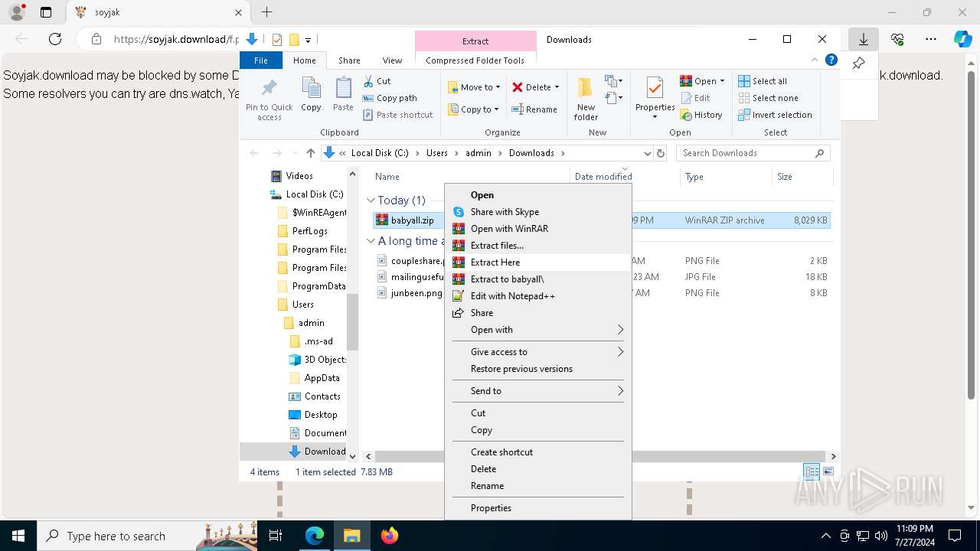Minimize the ribbon with chevron
Viewport: 980px width, 551px height.
coord(815,60)
